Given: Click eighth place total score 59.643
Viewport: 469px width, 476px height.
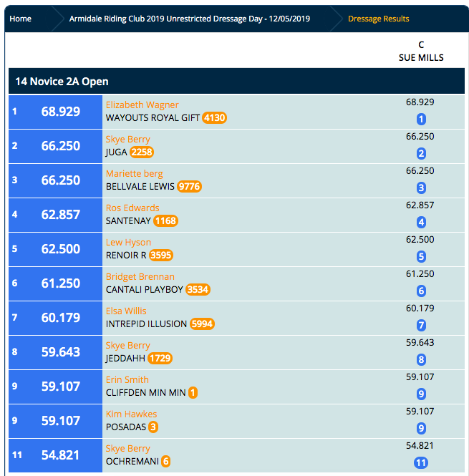Looking at the screenshot, I should 61,352.
